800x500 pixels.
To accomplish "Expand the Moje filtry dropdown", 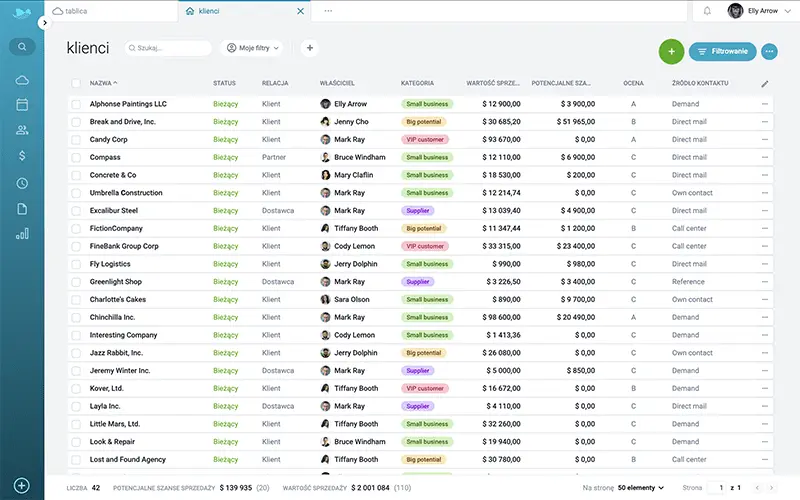I will pyautogui.click(x=252, y=48).
